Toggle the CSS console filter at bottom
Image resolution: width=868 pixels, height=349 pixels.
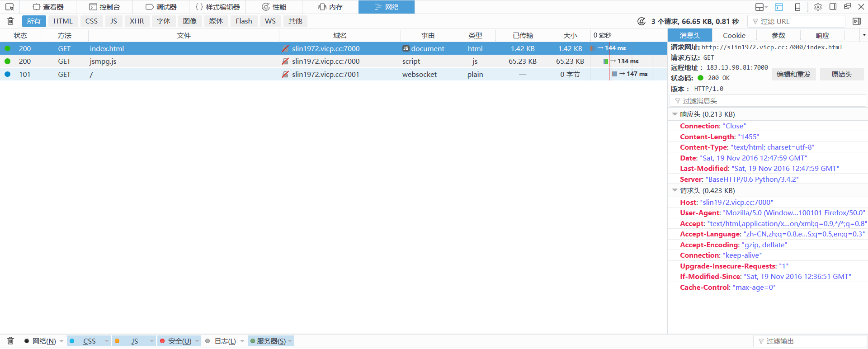(85, 341)
